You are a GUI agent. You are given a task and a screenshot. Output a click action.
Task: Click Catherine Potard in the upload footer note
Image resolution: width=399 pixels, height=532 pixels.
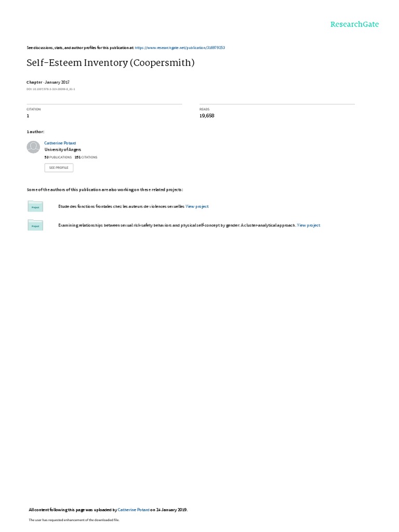(134, 510)
